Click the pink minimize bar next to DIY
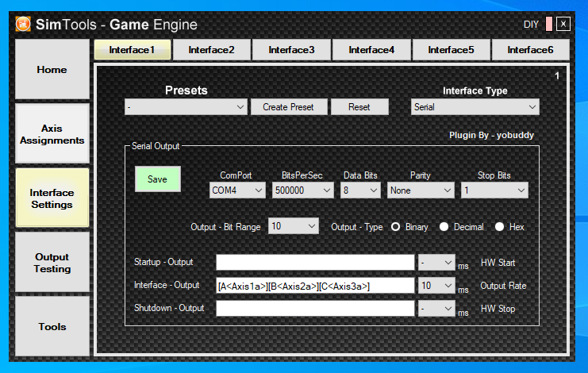588x373 pixels. (549, 24)
